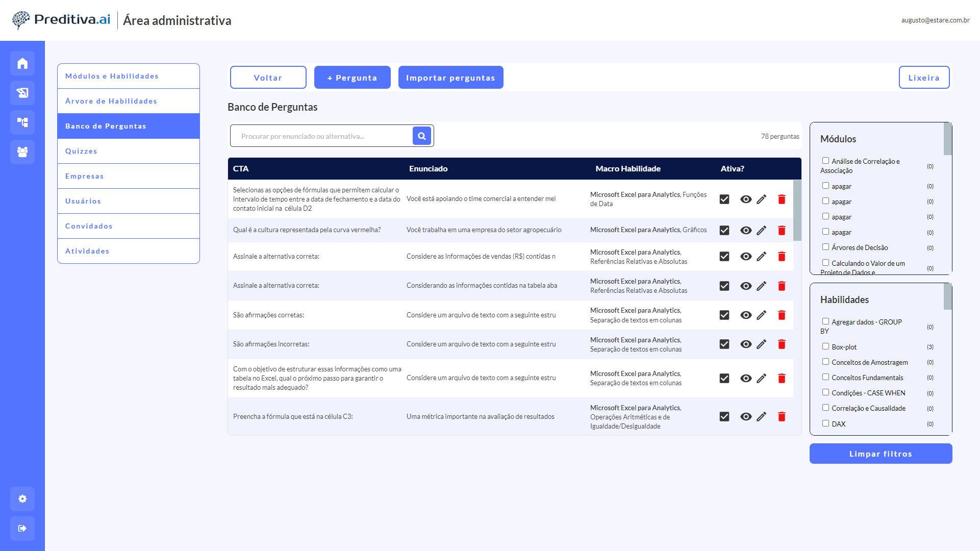Delete the 'Com o objetivo de estruturar' question
This screenshot has height=551, width=980.
pos(782,379)
